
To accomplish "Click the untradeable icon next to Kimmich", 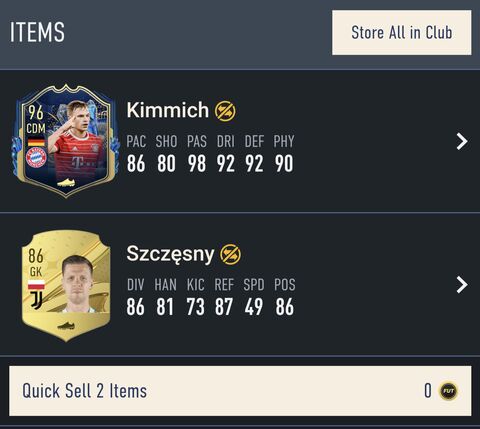I will click(225, 111).
